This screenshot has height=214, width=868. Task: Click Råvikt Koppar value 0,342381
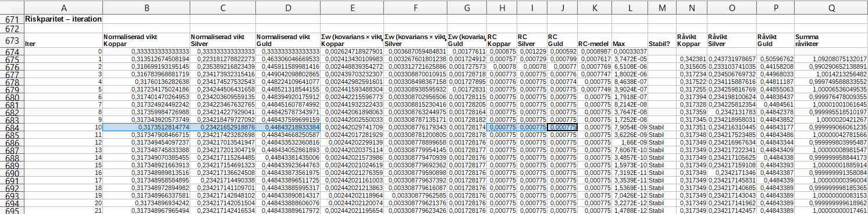[x=691, y=59]
